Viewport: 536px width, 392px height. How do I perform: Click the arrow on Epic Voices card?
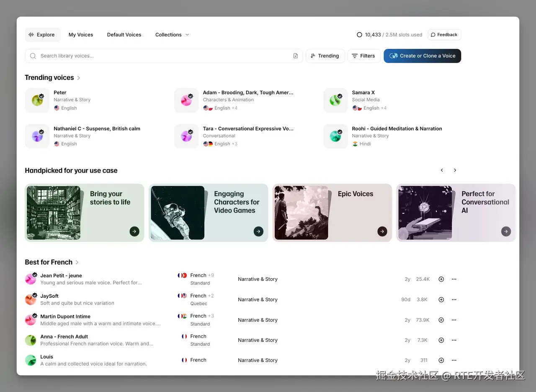(382, 231)
